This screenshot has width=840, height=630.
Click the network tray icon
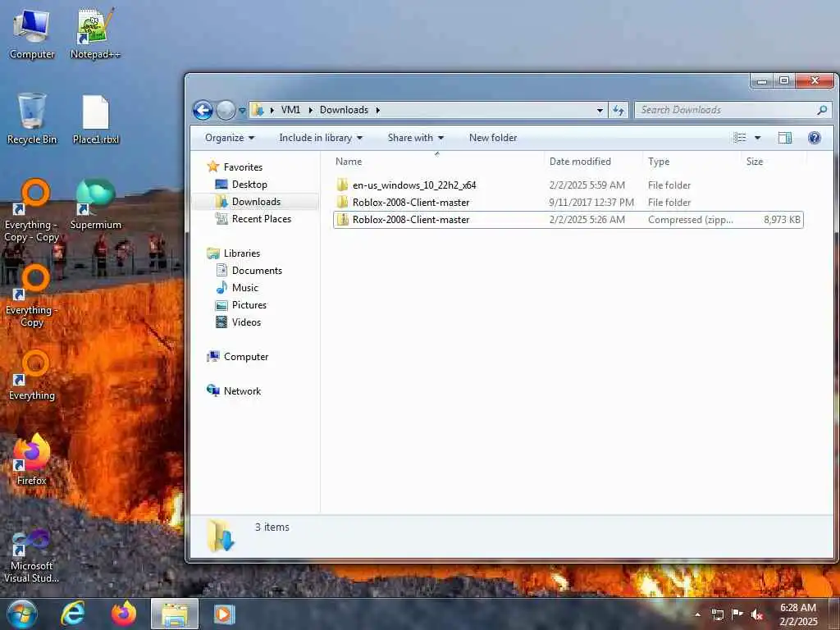717,614
